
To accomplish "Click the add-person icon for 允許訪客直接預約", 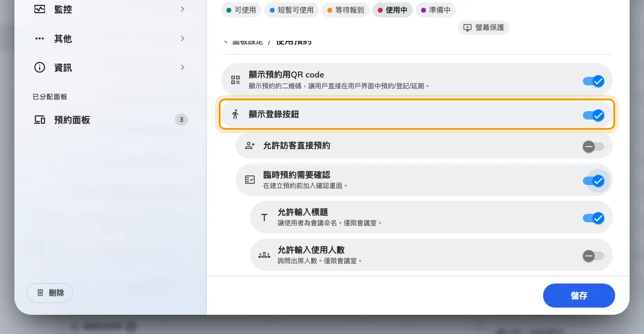I will pyautogui.click(x=250, y=145).
